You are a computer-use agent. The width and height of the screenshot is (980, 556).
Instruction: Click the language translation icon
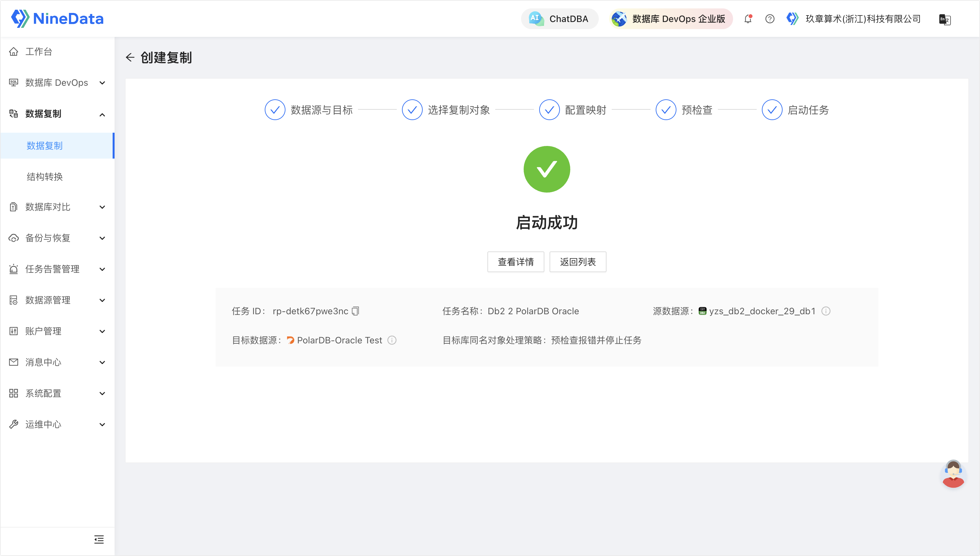click(944, 19)
